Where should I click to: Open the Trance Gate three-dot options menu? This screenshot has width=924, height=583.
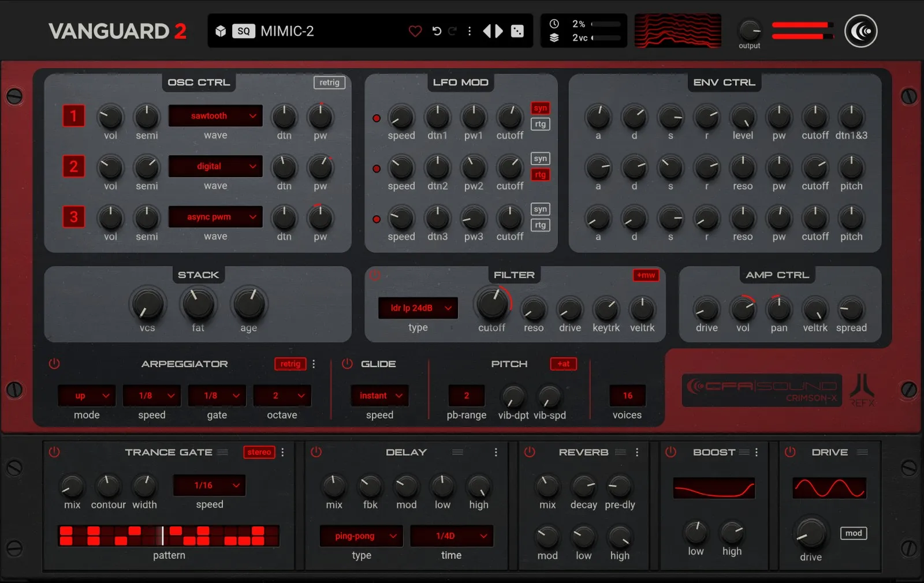coord(282,452)
